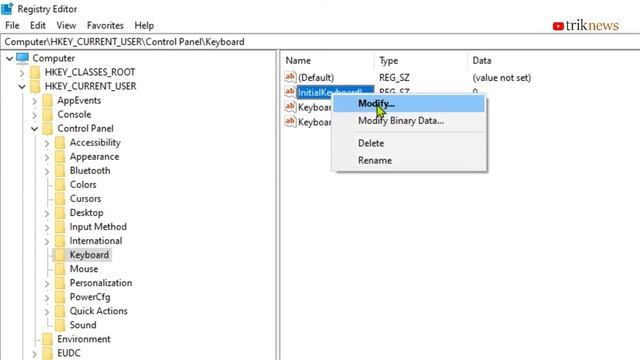Select the Bluetooth key label
640x360 pixels.
tap(90, 171)
